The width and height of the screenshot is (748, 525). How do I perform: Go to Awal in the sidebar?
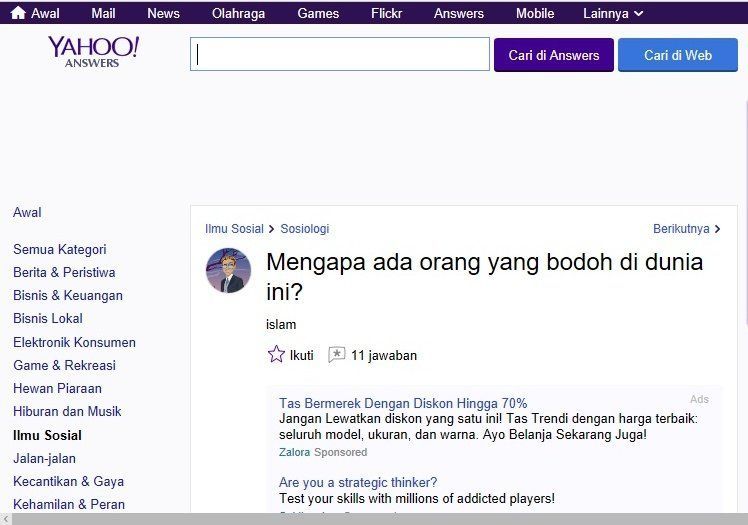coord(27,212)
